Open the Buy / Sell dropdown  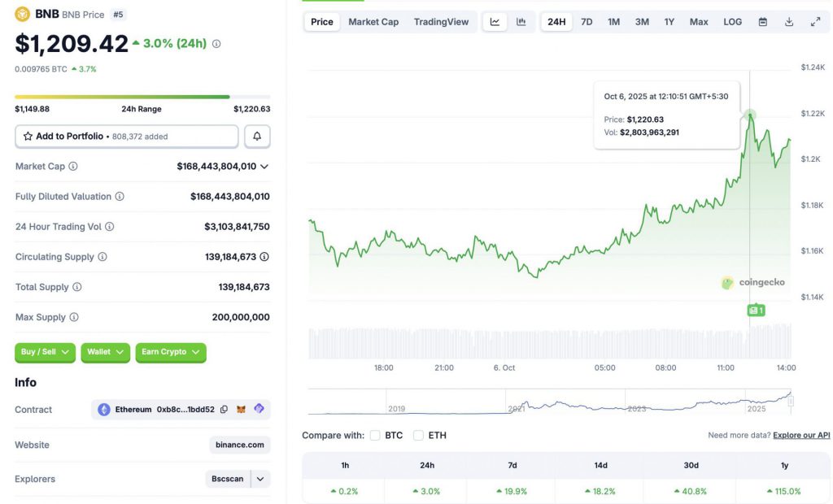click(45, 352)
